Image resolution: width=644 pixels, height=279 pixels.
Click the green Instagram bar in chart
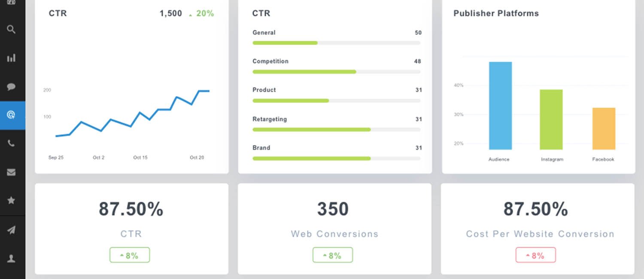551,119
